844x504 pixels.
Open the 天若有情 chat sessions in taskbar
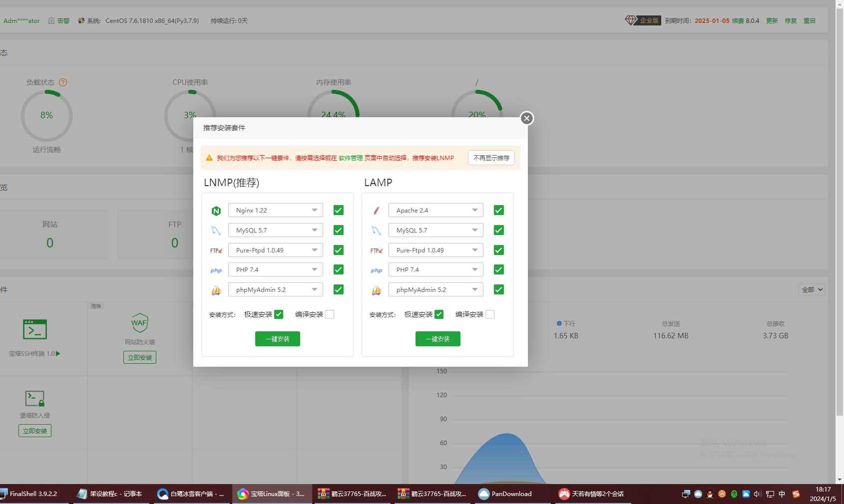tap(592, 494)
